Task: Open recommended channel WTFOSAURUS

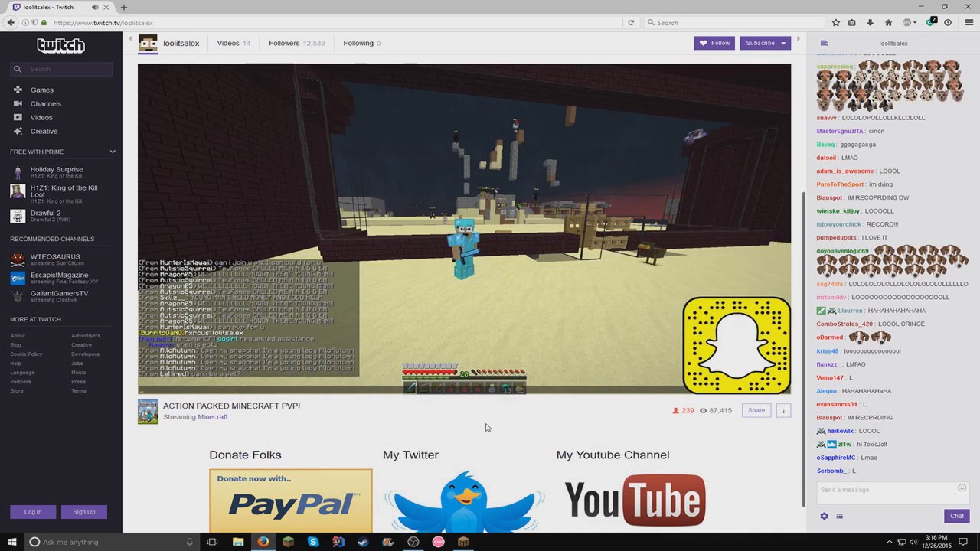Action: [x=55, y=259]
